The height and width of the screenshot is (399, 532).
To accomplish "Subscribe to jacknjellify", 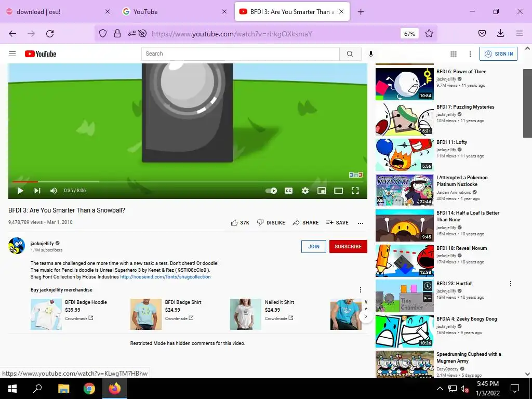I will tap(348, 247).
